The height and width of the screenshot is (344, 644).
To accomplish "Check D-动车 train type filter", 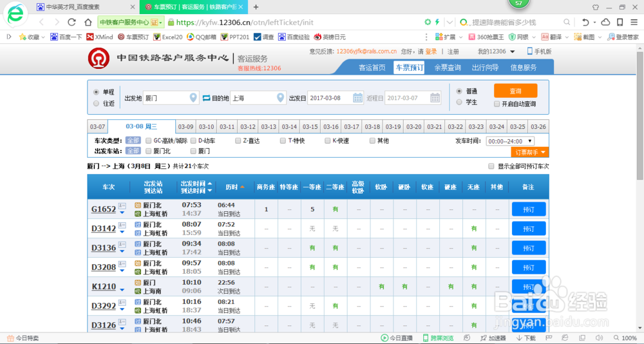I will [193, 140].
